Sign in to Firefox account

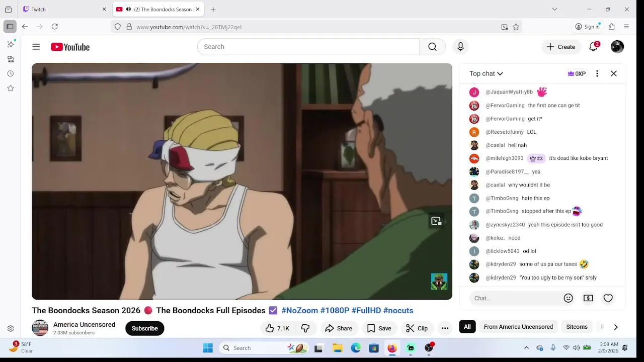point(588,27)
